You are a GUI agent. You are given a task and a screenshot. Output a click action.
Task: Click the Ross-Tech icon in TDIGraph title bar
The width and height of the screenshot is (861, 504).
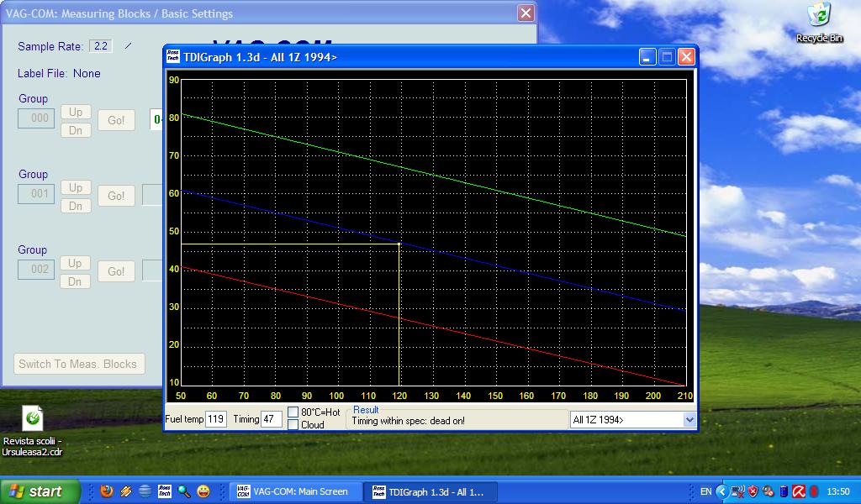pos(173,56)
